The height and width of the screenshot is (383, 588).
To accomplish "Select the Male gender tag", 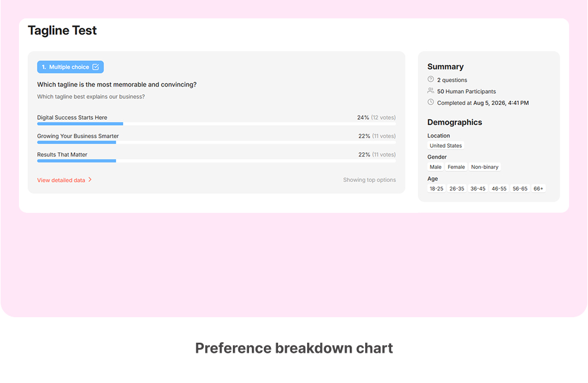I will tap(436, 167).
